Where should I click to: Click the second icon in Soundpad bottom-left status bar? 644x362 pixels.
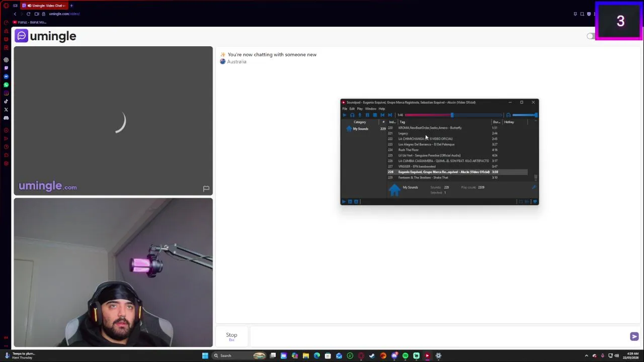click(350, 202)
